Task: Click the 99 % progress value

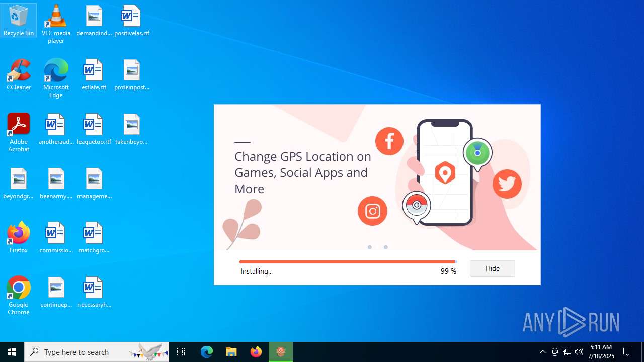Action: (448, 271)
